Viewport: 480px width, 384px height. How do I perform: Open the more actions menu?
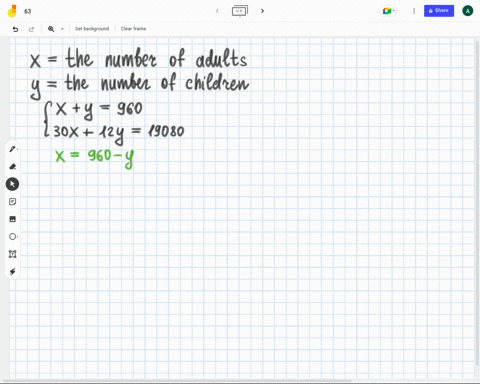pyautogui.click(x=414, y=11)
